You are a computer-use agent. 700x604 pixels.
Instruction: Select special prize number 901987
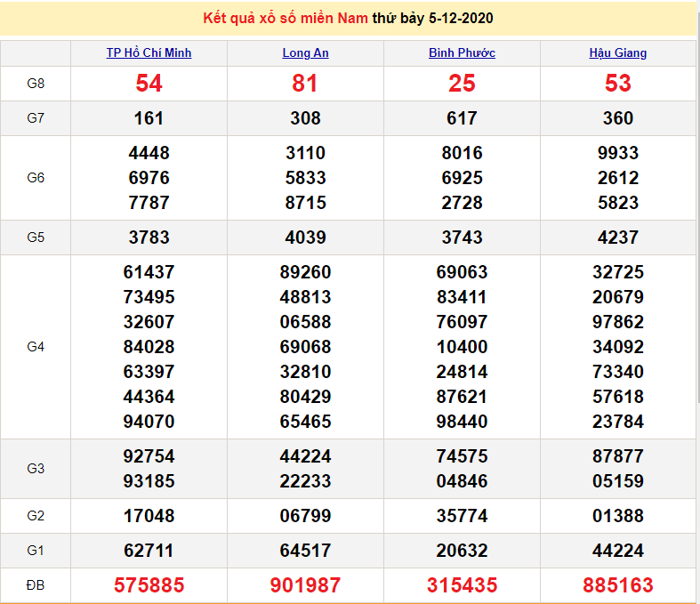305,585
